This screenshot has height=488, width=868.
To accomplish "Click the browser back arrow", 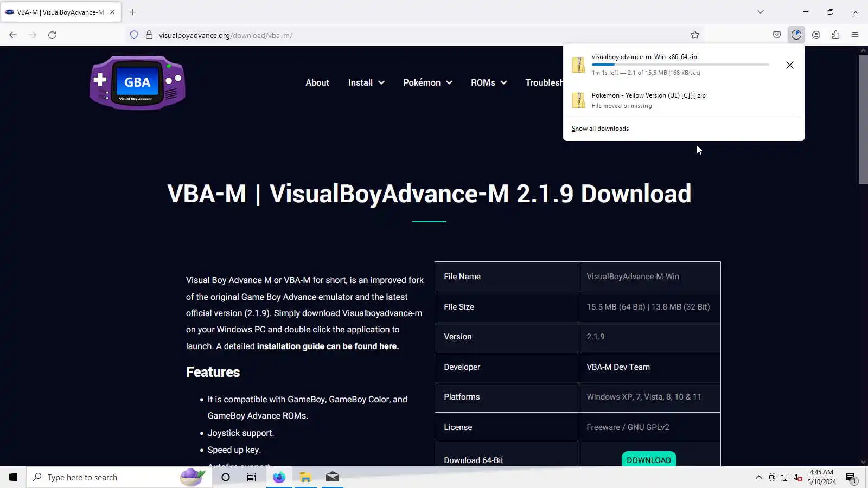I will [13, 35].
